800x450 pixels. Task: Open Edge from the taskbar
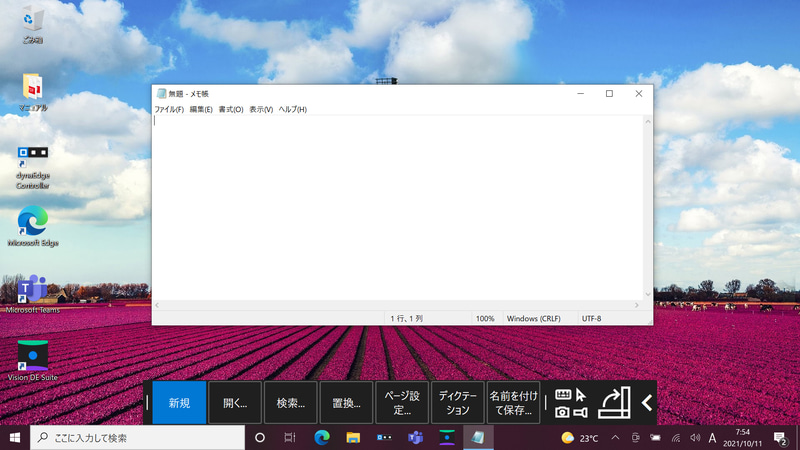pos(321,438)
